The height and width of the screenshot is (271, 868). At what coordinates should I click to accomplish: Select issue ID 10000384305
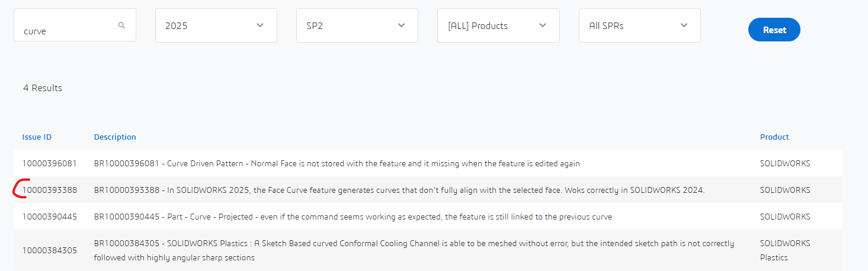50,250
